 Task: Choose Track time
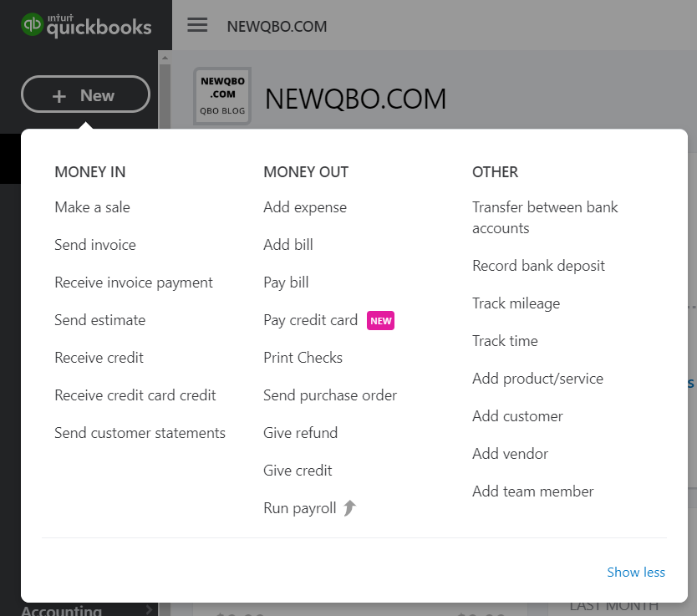[505, 341]
